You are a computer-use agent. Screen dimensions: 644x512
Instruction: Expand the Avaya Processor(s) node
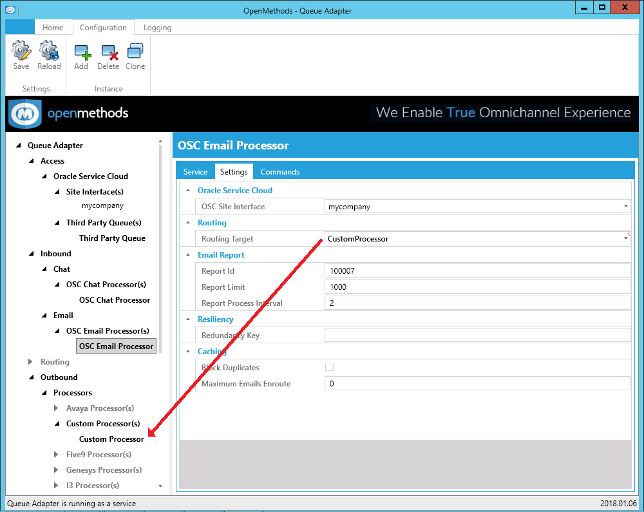56,408
